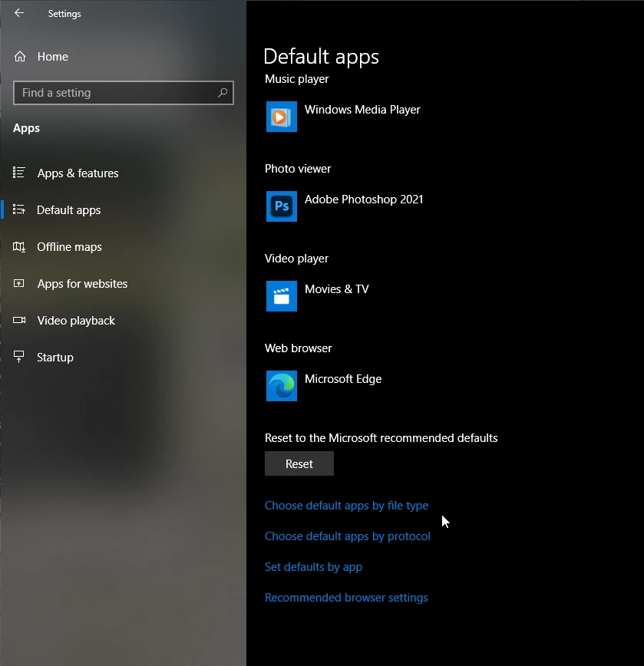Click the Startup icon in the sidebar
Screen dimensions: 644x666
pyautogui.click(x=18, y=357)
